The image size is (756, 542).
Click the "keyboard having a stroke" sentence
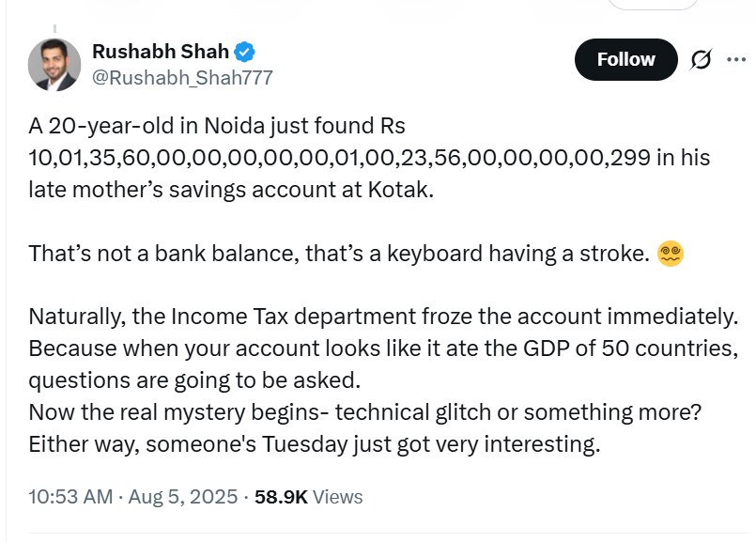pos(339,254)
